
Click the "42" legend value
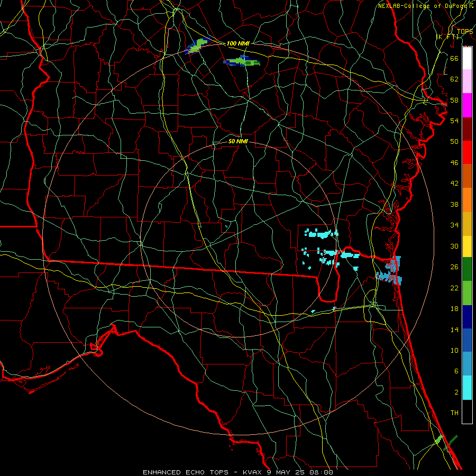pos(454,183)
